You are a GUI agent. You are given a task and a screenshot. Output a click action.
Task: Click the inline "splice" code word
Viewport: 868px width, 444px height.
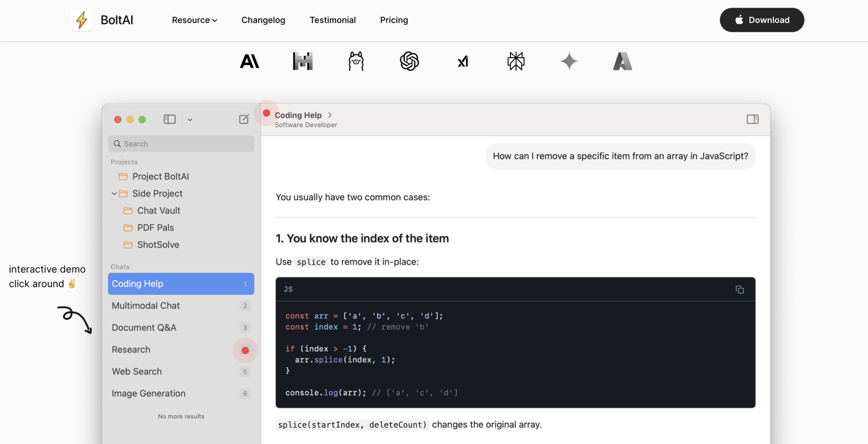tap(311, 262)
